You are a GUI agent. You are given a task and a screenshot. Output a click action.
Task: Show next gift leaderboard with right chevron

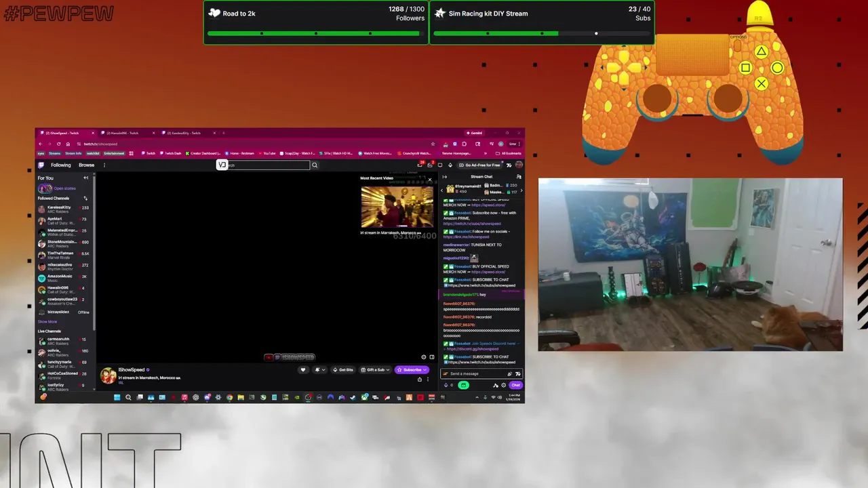[x=521, y=190]
